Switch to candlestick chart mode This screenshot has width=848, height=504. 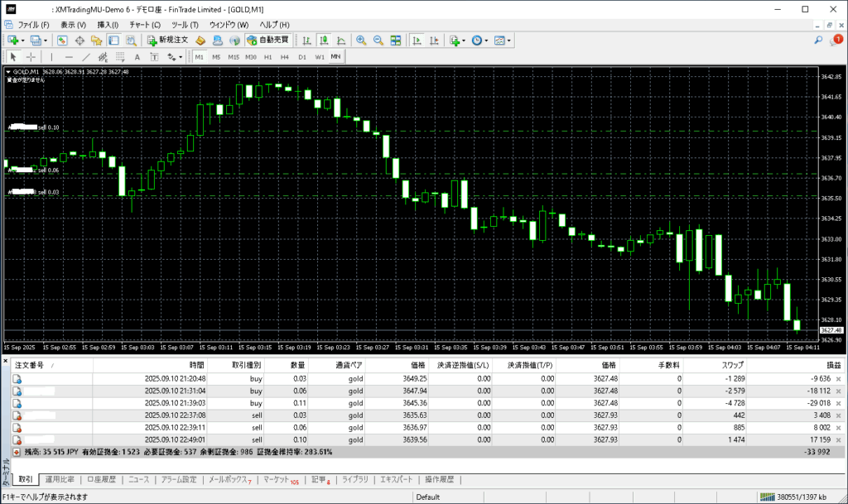pos(324,40)
